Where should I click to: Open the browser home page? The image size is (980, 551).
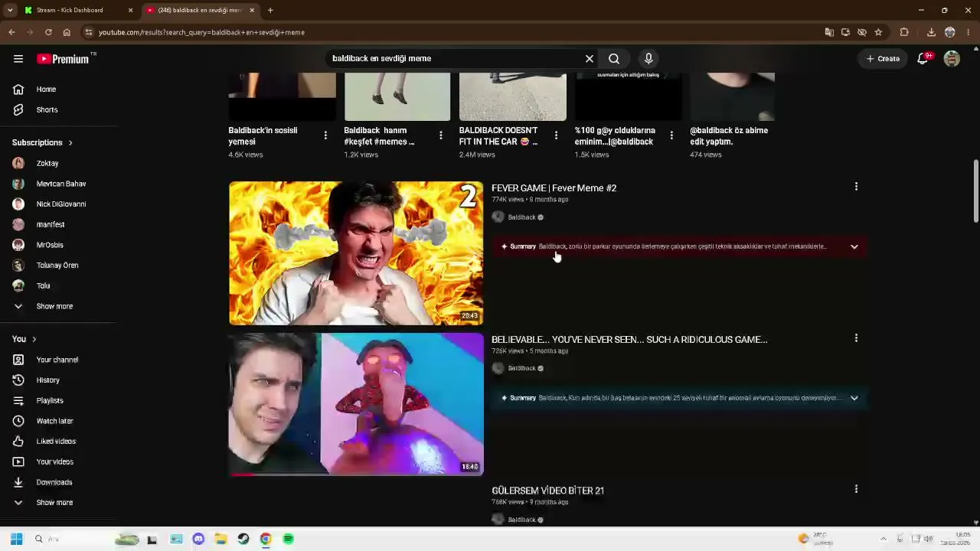click(67, 32)
